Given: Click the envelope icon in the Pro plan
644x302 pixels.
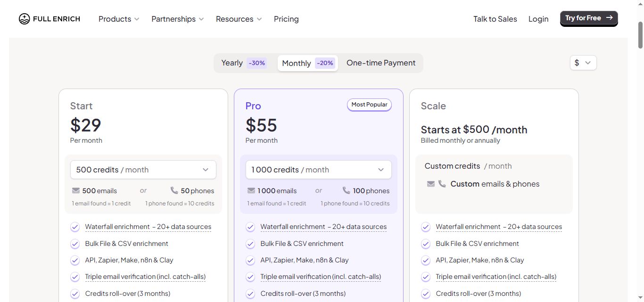Looking at the screenshot, I should point(250,190).
